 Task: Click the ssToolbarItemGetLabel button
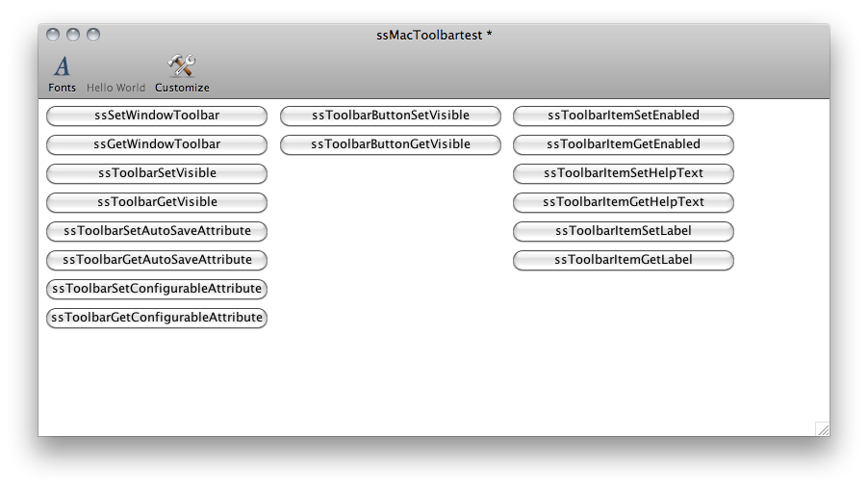(624, 260)
